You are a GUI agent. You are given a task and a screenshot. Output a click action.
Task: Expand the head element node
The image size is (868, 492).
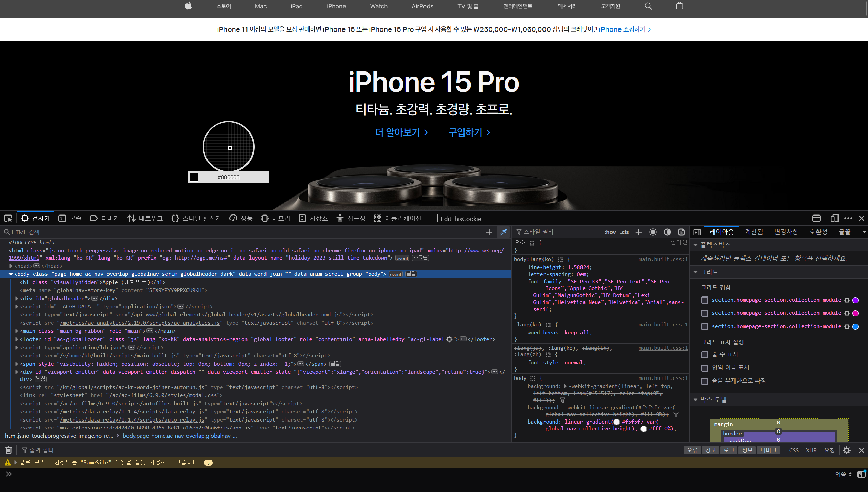pos(11,266)
